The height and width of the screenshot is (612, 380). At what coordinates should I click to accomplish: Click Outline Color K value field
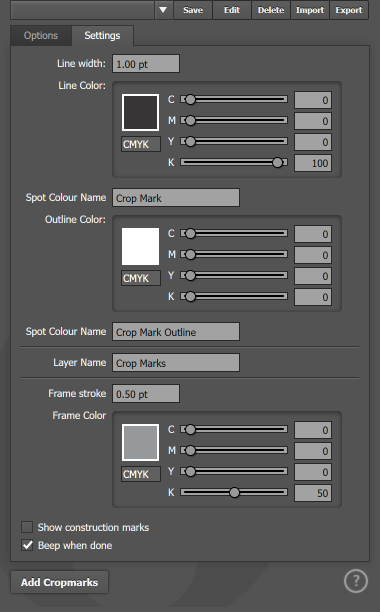coord(313,297)
